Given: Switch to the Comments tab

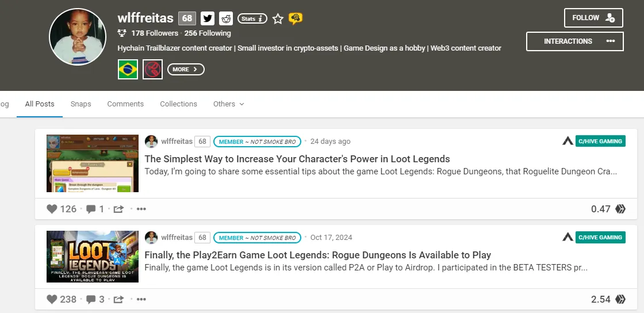Looking at the screenshot, I should tap(125, 104).
